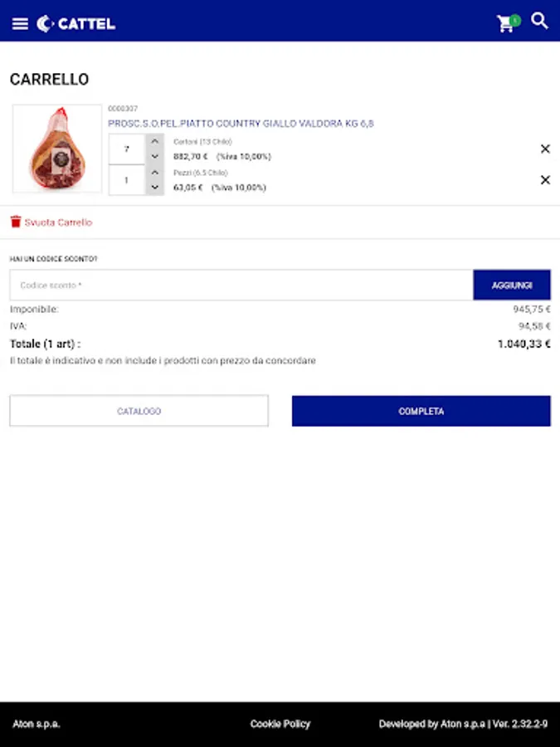560x747 pixels.
Task: Focus the Codice sconto input field
Action: coord(241,285)
